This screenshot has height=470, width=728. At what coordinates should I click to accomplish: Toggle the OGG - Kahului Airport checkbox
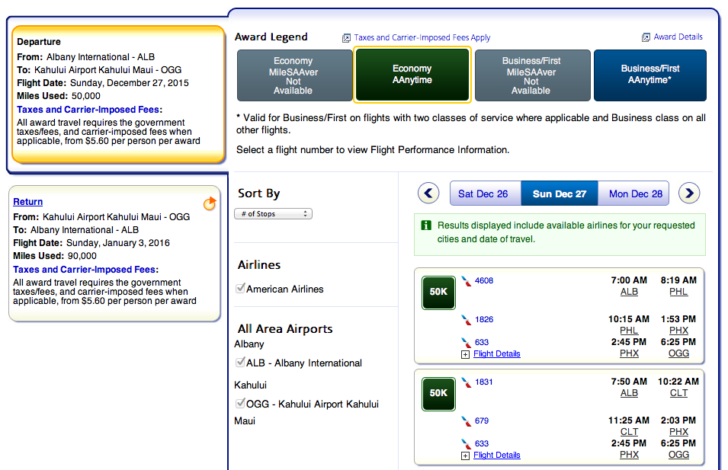pos(240,403)
